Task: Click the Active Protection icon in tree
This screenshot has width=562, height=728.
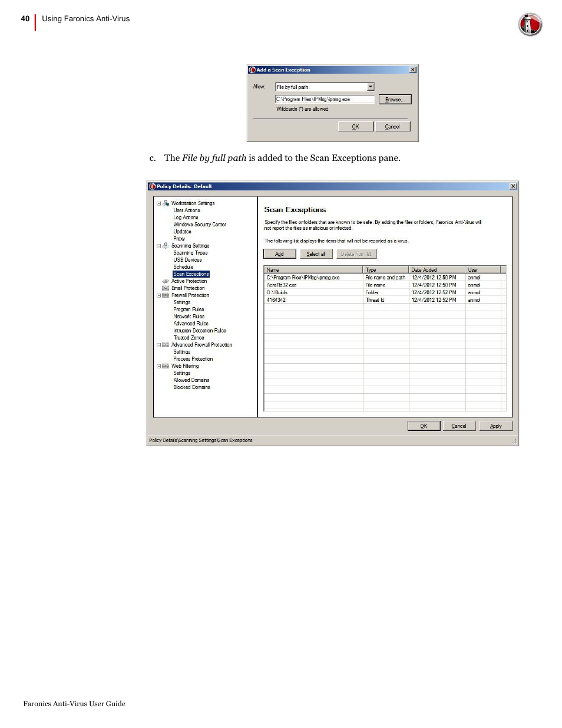Action: 166,281
